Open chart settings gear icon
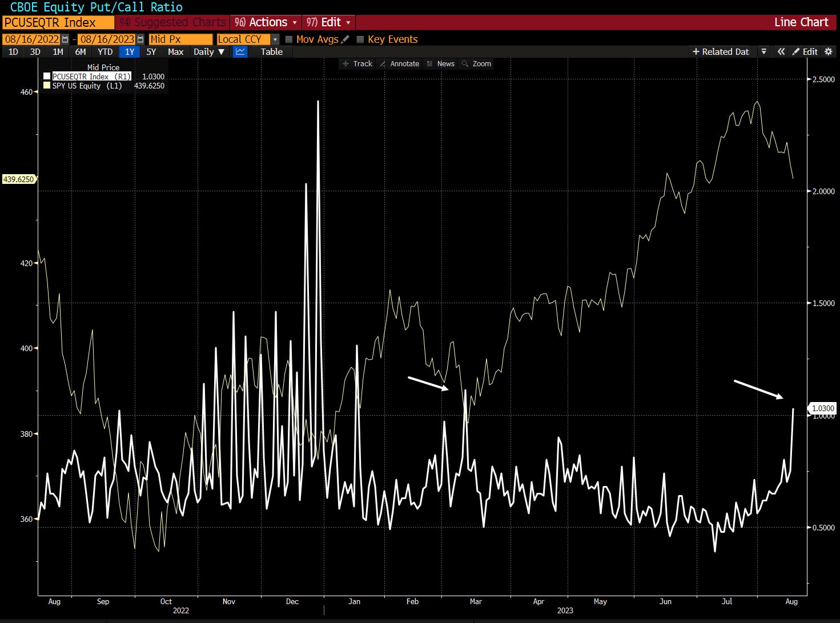Image resolution: width=840 pixels, height=623 pixels. [x=829, y=51]
